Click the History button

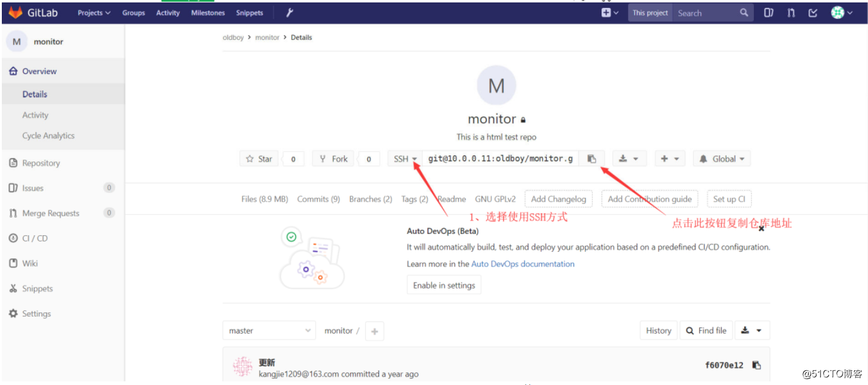click(659, 330)
